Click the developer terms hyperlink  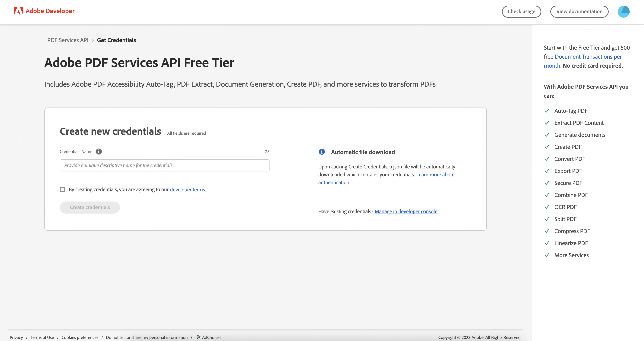point(188,189)
